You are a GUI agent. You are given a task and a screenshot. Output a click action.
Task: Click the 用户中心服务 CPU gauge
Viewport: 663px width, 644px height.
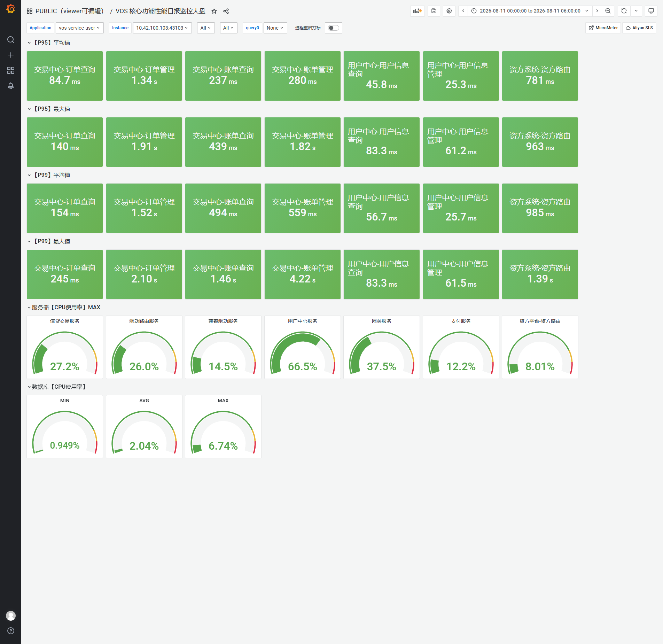303,347
